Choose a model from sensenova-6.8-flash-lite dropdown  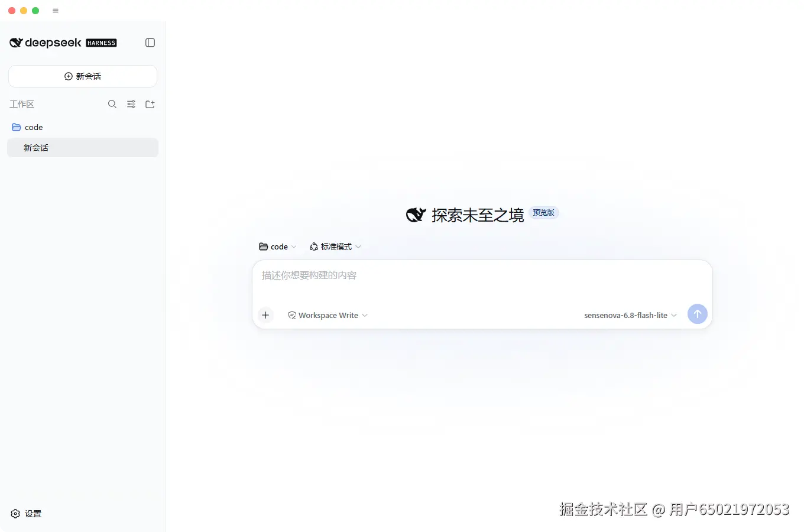[x=630, y=315]
